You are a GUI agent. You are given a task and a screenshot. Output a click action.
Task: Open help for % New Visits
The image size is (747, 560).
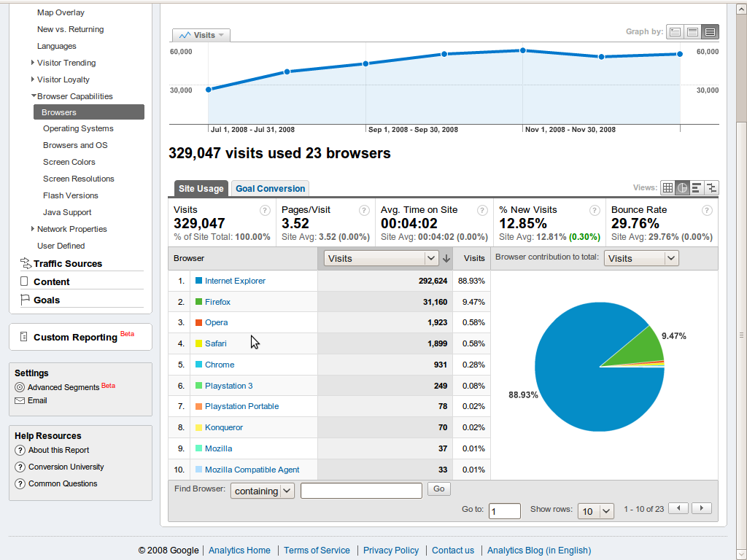[x=595, y=211]
